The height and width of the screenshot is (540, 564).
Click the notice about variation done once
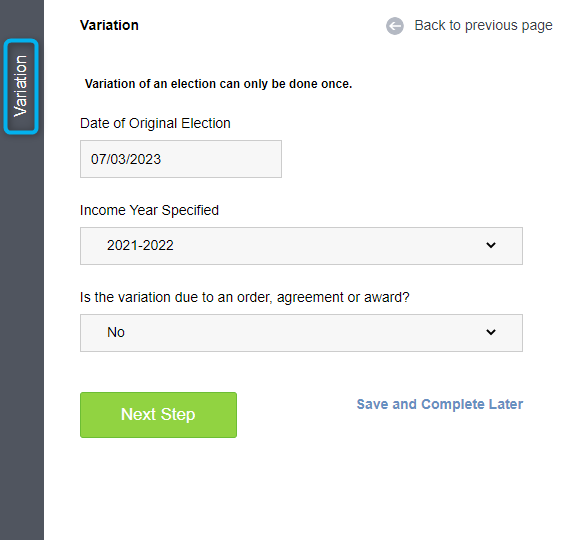click(x=218, y=84)
